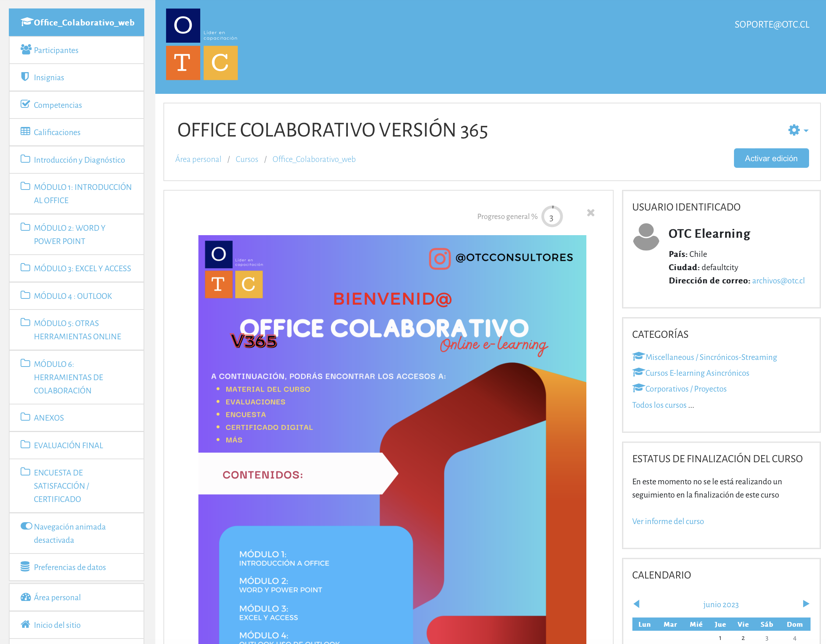Screen dimensions: 826x644
Task: Open the archivos@otc.cl email link
Action: click(779, 280)
